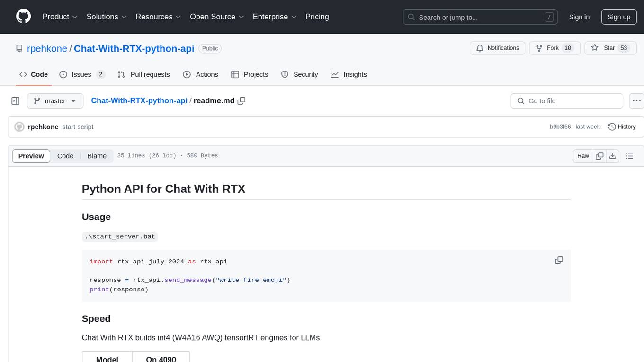Viewport: 644px width, 362px height.
Task: Click the Python API for Chat With RTX heading
Action: pyautogui.click(x=163, y=189)
